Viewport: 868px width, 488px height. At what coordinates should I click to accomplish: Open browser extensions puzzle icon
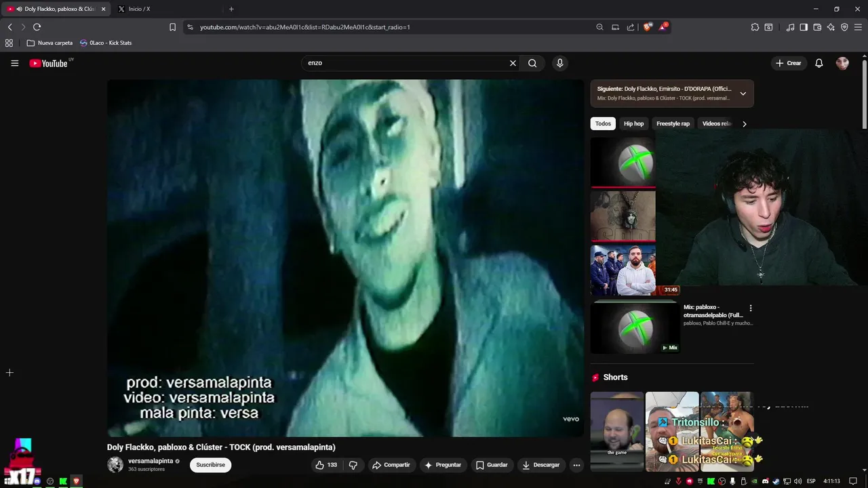755,27
